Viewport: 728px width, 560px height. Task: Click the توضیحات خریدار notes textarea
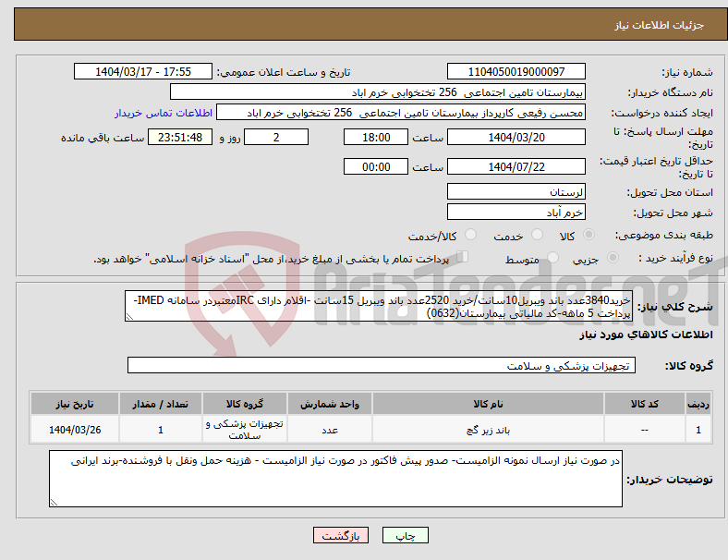[335, 479]
